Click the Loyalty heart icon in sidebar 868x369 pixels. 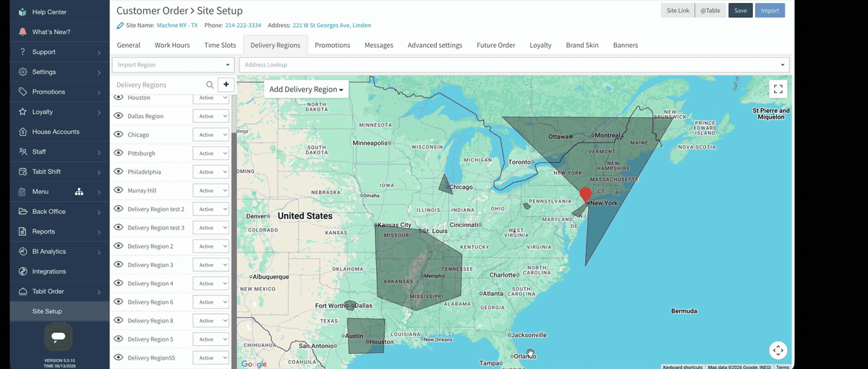(23, 112)
